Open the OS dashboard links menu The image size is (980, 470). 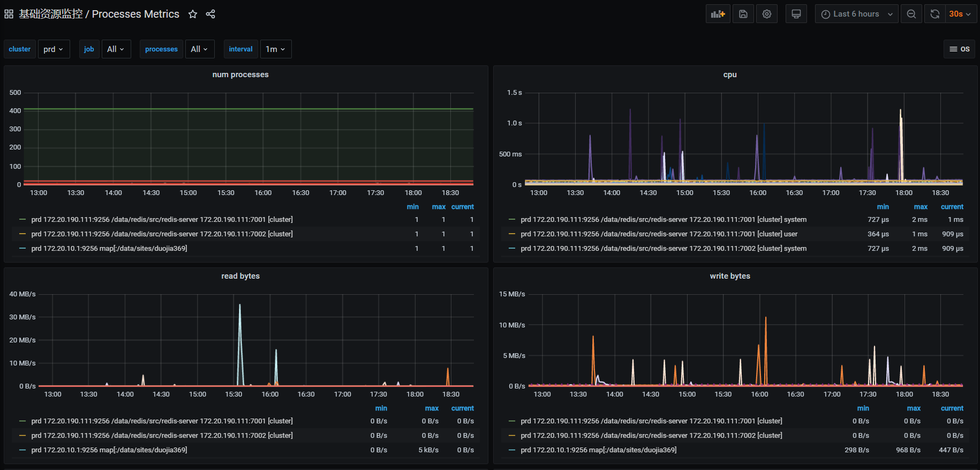point(959,49)
